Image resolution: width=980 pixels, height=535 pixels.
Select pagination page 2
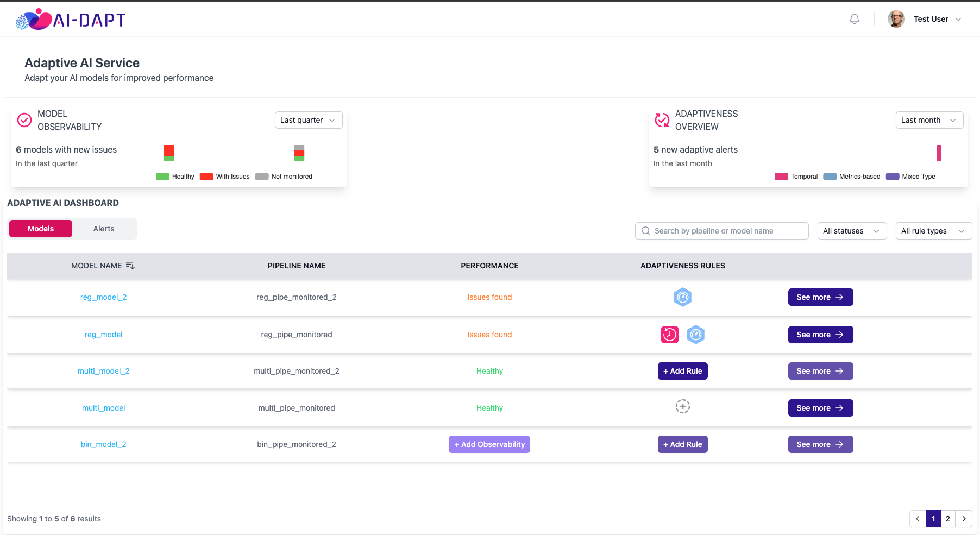[948, 519]
